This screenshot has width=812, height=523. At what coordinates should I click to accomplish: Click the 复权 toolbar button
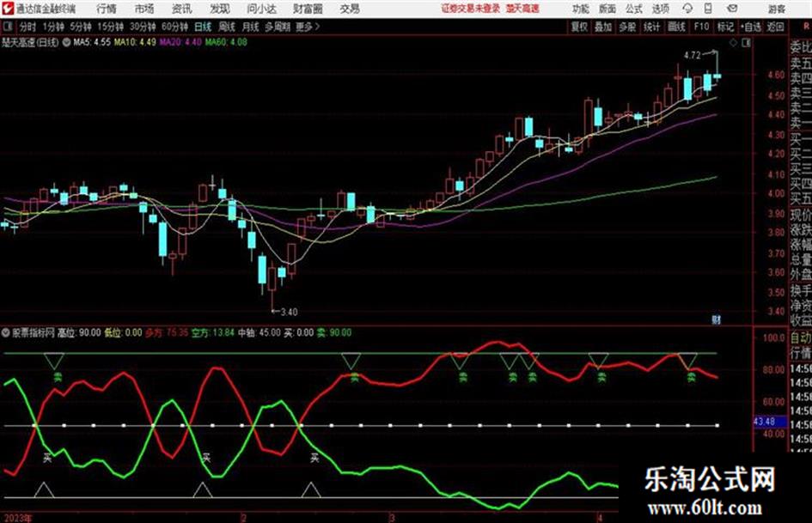click(579, 27)
